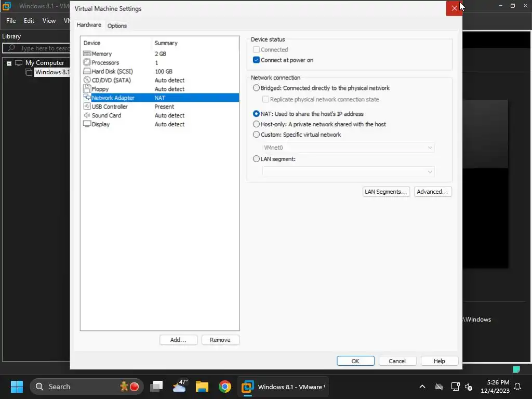Image resolution: width=532 pixels, height=399 pixels.
Task: Select LAN segment radio option
Action: tap(256, 159)
